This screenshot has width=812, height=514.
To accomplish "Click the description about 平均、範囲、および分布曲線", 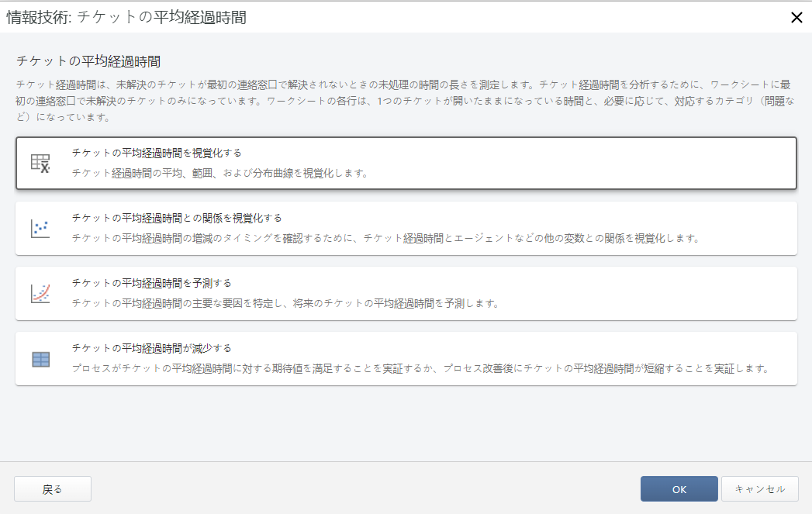I will [219, 173].
